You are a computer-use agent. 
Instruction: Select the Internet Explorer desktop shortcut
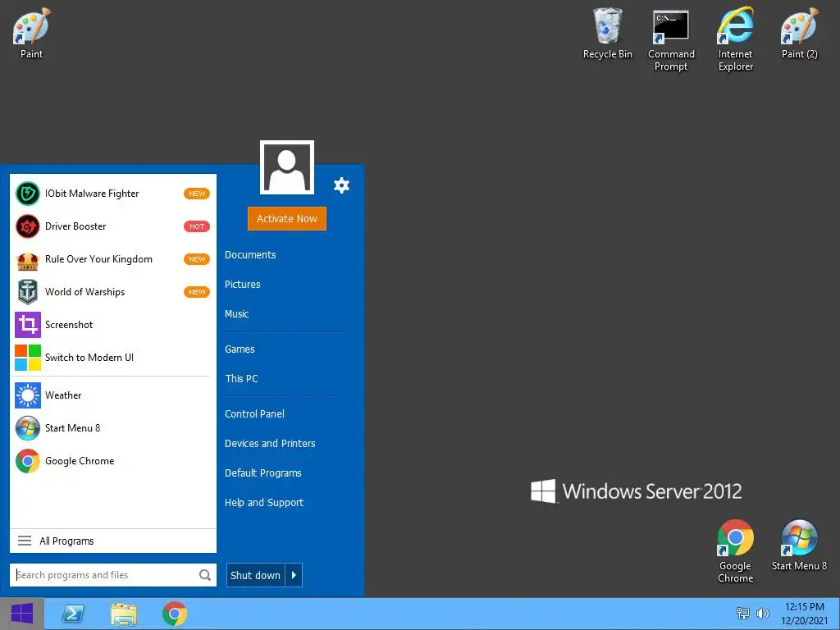click(736, 40)
